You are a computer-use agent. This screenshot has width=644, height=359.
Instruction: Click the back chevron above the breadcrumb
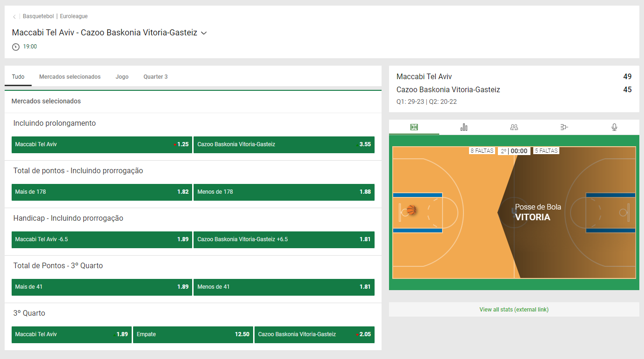[x=14, y=16]
